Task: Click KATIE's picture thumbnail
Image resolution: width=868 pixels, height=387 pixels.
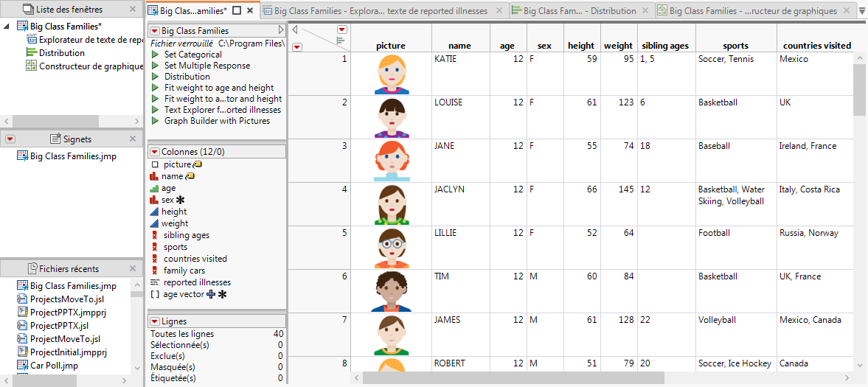Action: (x=390, y=74)
